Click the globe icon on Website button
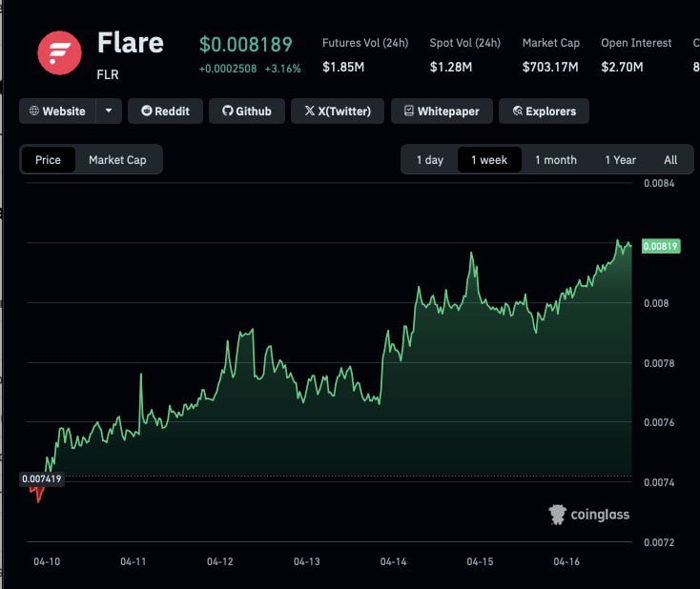The width and height of the screenshot is (700, 589). (x=34, y=112)
